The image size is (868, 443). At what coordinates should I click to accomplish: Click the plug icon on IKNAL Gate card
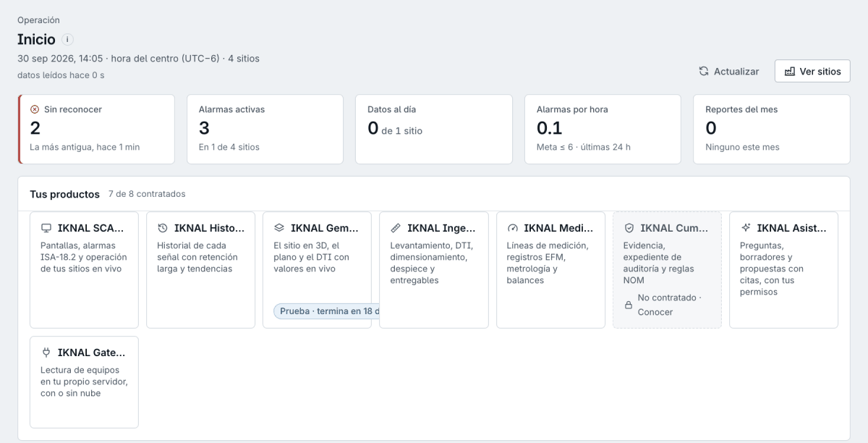tap(46, 353)
